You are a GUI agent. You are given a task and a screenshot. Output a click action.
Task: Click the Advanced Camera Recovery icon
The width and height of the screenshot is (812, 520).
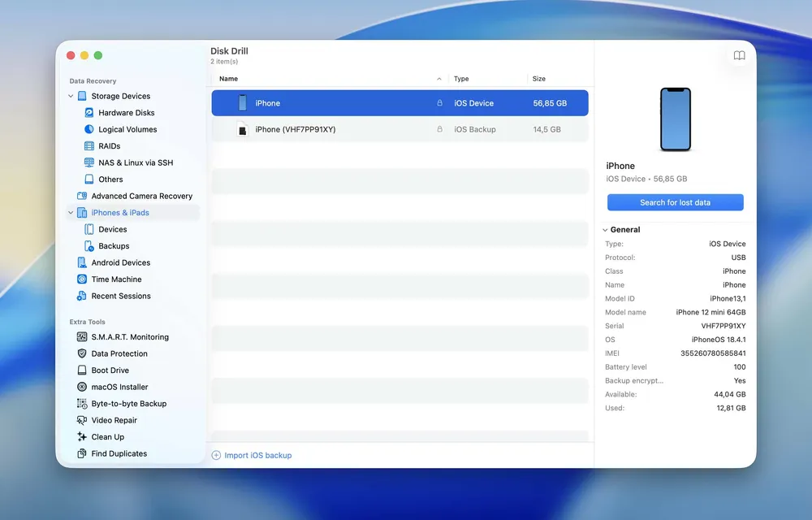[82, 196]
